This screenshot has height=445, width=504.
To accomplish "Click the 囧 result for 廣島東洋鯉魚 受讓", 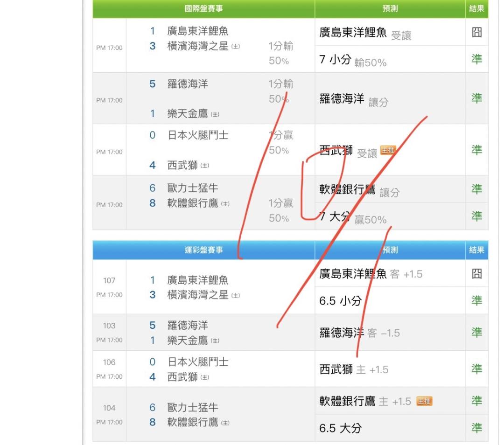I will (x=476, y=32).
